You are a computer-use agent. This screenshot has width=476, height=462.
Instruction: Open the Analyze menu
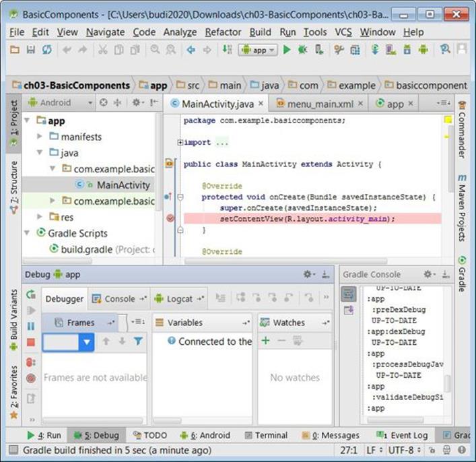pyautogui.click(x=180, y=32)
